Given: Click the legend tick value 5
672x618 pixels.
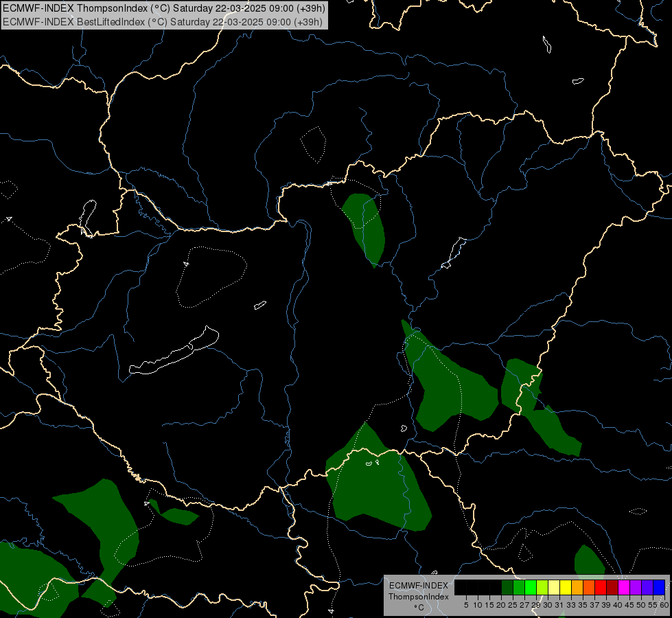Looking at the screenshot, I should [466, 605].
